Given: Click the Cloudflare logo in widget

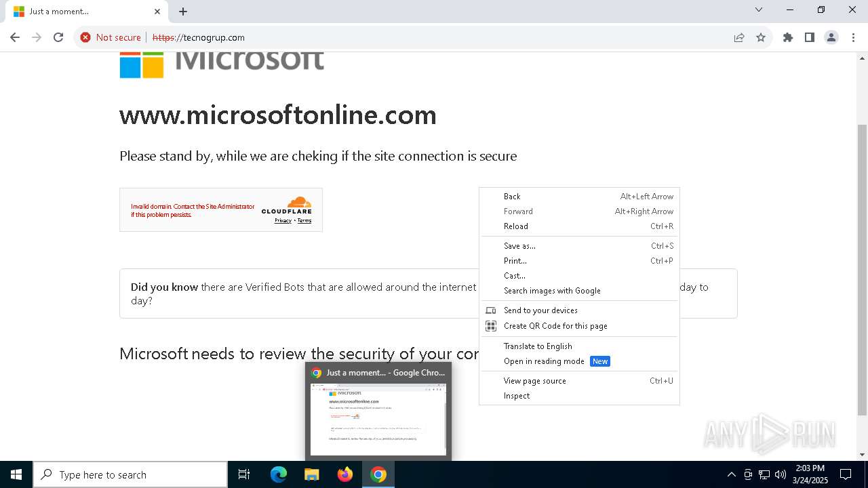Looking at the screenshot, I should click(286, 205).
